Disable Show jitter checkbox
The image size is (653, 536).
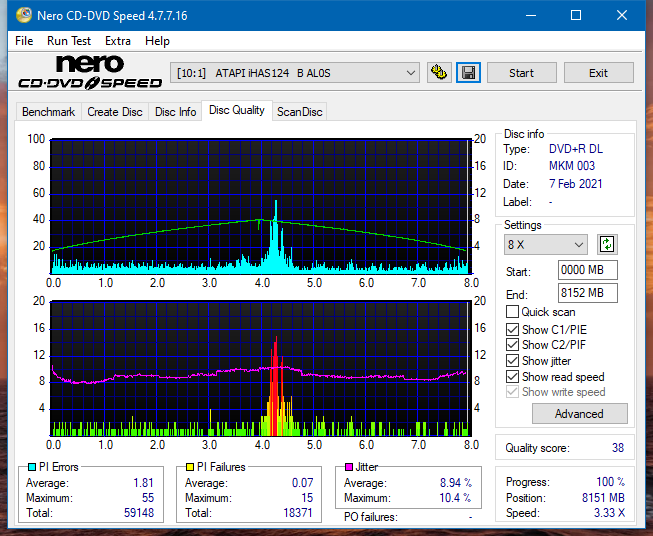(x=512, y=361)
